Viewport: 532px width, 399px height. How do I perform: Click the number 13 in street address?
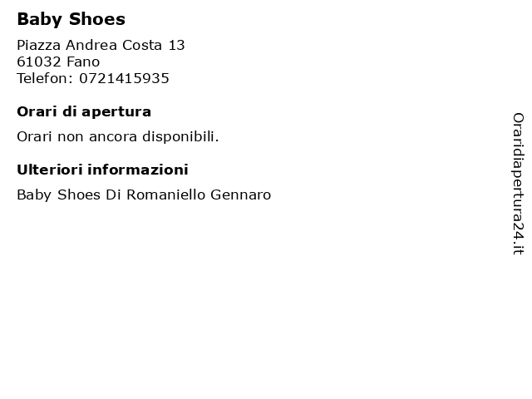pos(177,45)
